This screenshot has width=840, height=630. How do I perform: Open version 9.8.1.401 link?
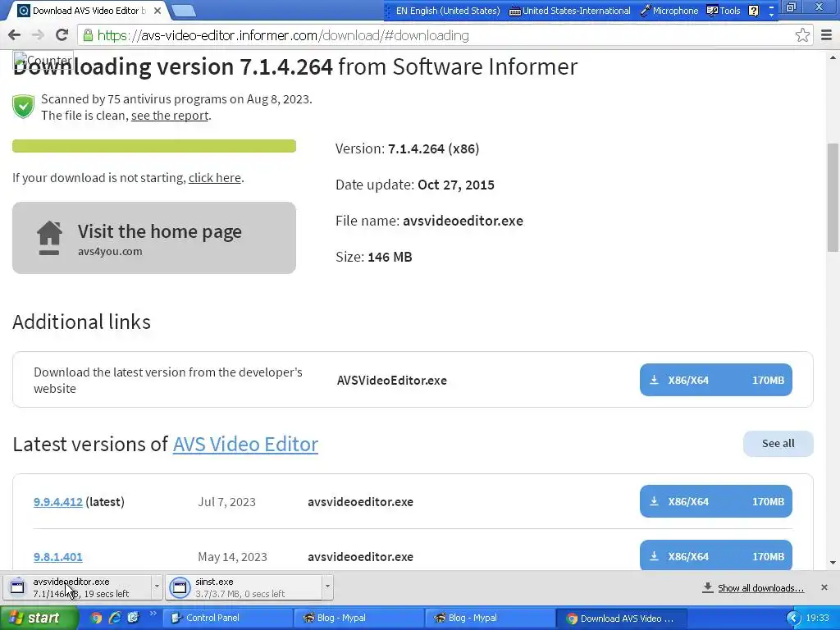[58, 557]
